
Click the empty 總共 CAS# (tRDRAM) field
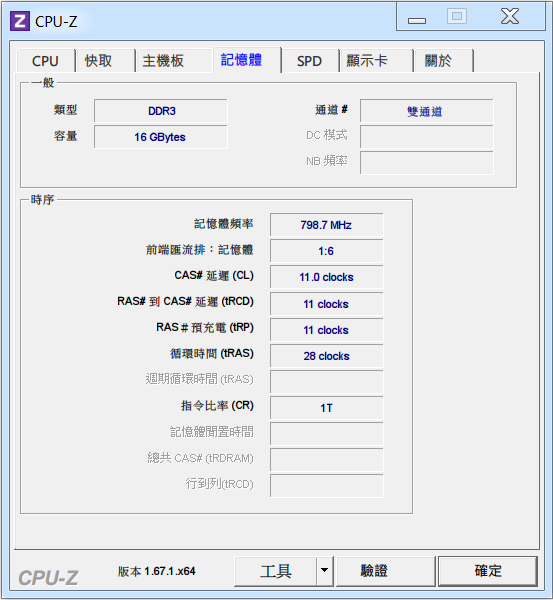(x=326, y=460)
